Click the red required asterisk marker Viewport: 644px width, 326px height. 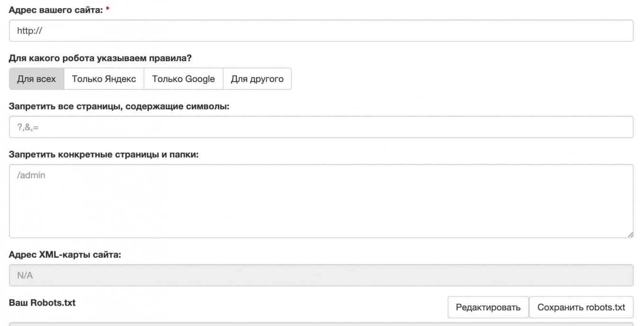(x=107, y=9)
